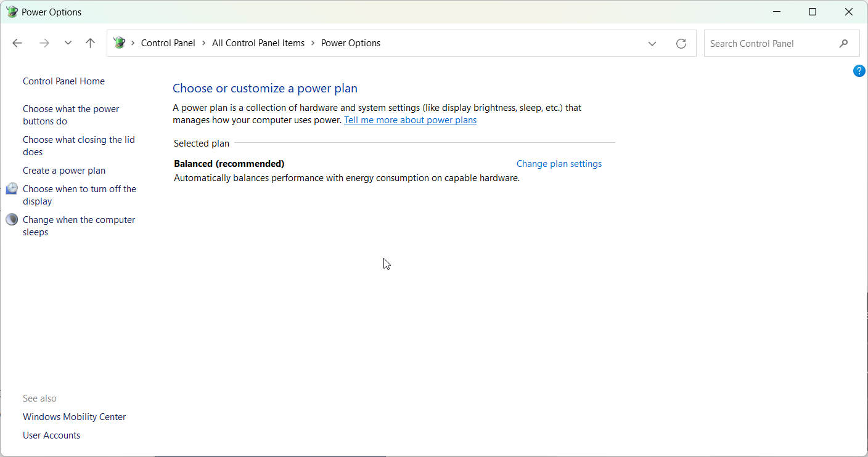This screenshot has width=868, height=457.
Task: Click the clock icon beside turn off display
Action: (12, 188)
